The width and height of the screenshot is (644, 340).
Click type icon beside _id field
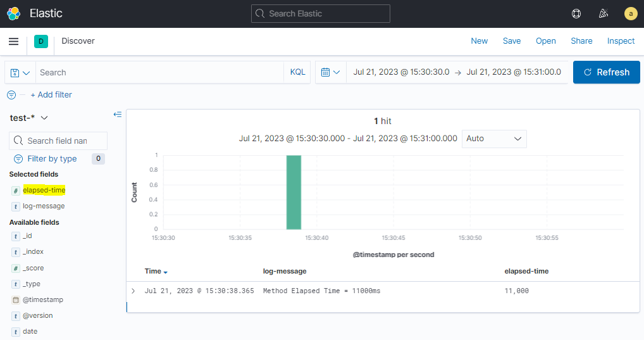tap(16, 236)
